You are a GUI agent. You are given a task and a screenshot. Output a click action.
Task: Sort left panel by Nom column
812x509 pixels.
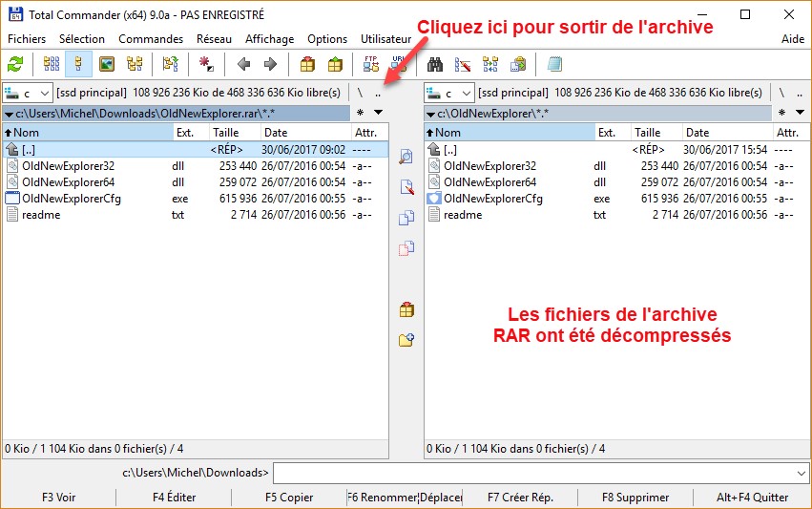tap(88, 133)
